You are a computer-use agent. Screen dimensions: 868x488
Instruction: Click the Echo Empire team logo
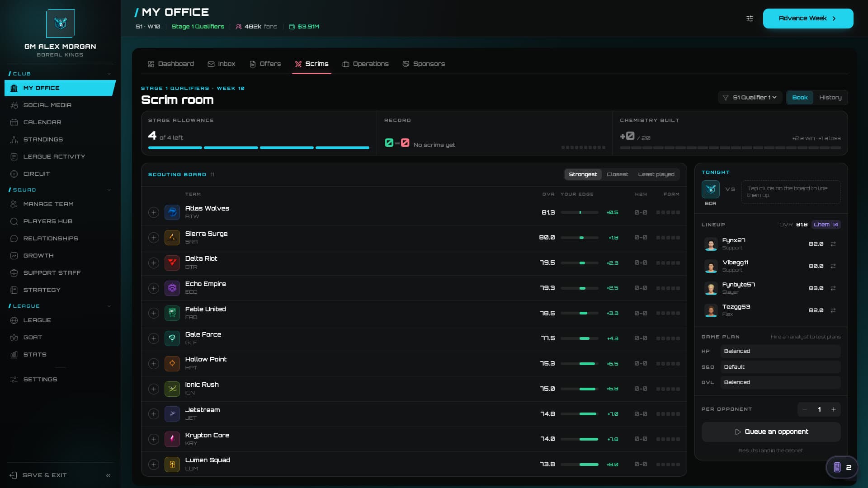[172, 288]
